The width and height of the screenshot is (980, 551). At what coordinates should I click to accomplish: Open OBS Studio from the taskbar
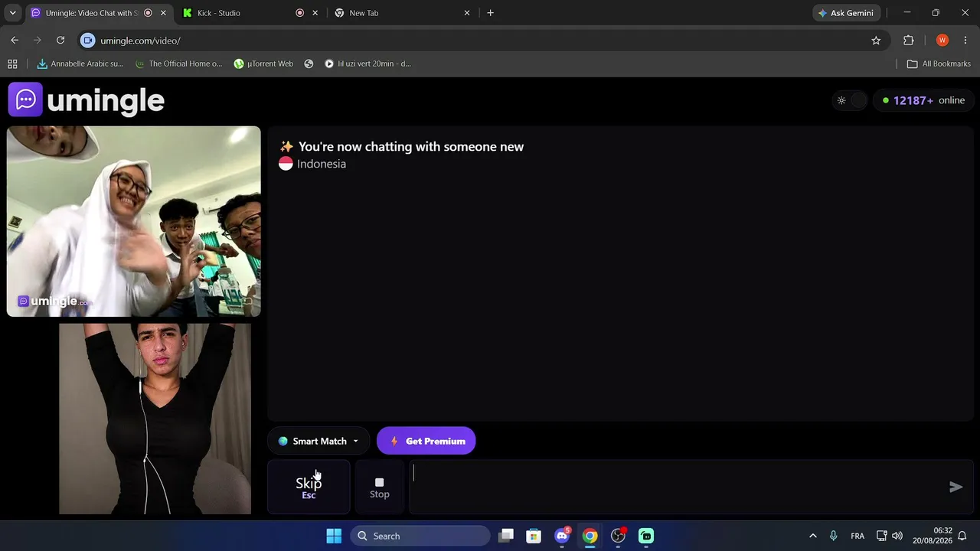pyautogui.click(x=618, y=536)
